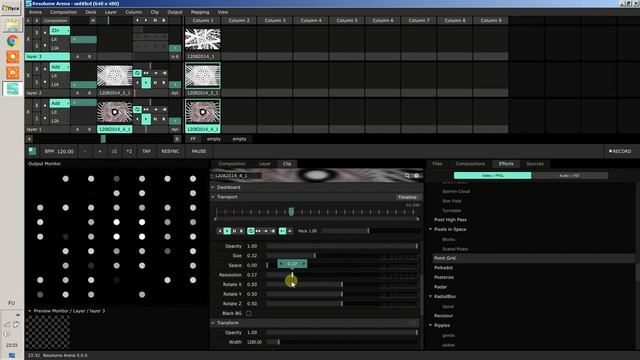The image size is (640, 360).
Task: Toggle layer 3 bypass B button
Action: point(37,33)
